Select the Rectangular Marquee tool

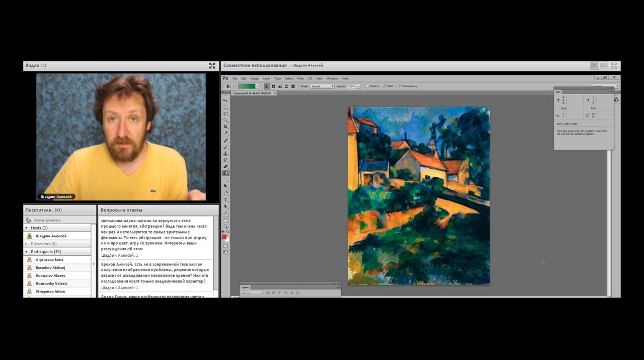[x=225, y=107]
